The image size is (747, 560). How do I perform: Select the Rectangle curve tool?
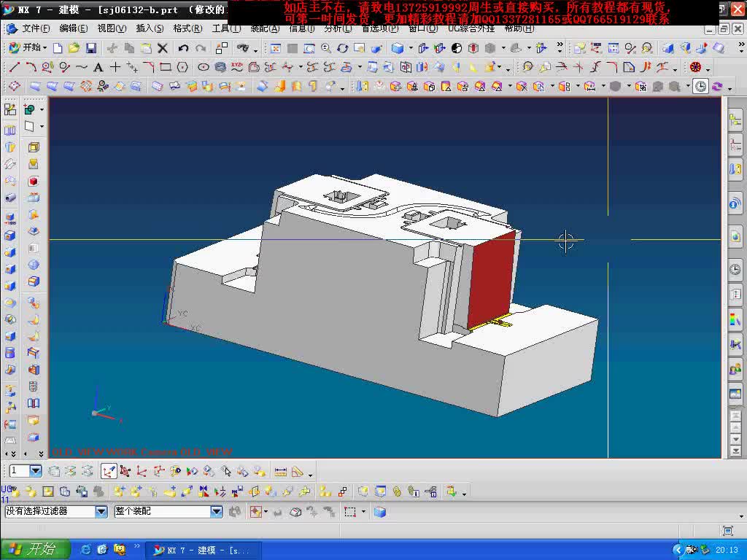[x=166, y=67]
